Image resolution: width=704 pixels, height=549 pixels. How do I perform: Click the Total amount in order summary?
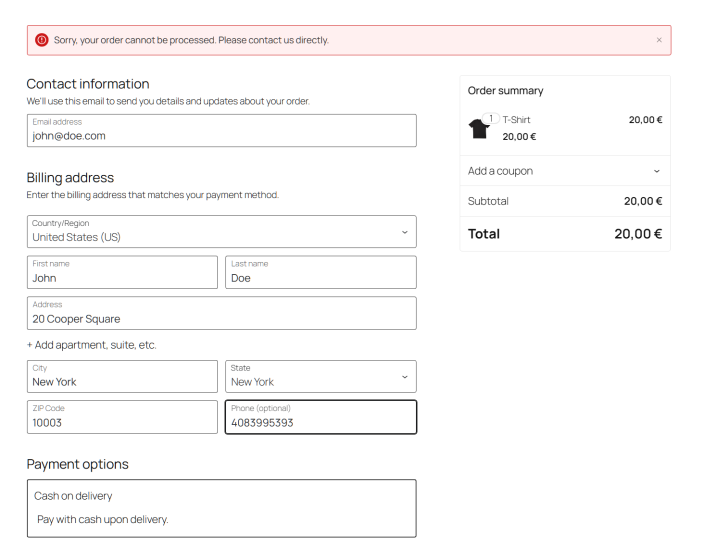638,234
